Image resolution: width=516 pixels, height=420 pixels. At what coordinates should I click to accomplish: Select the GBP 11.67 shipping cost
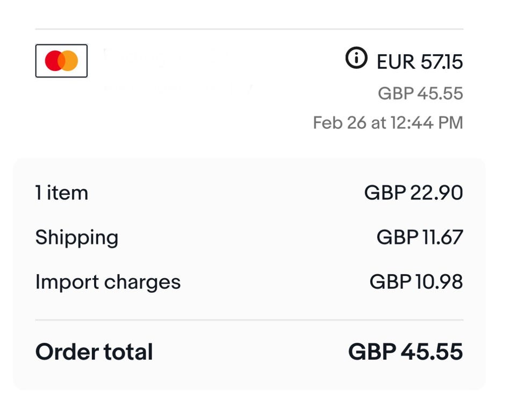(419, 237)
